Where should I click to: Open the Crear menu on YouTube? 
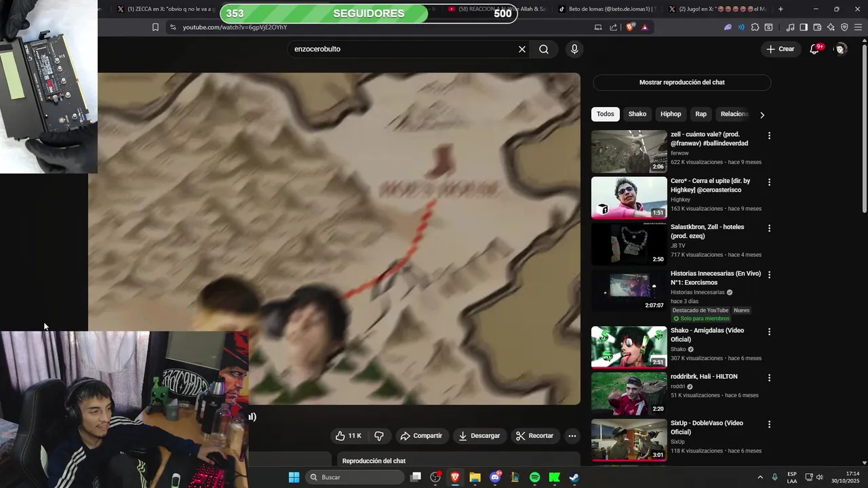click(x=780, y=49)
